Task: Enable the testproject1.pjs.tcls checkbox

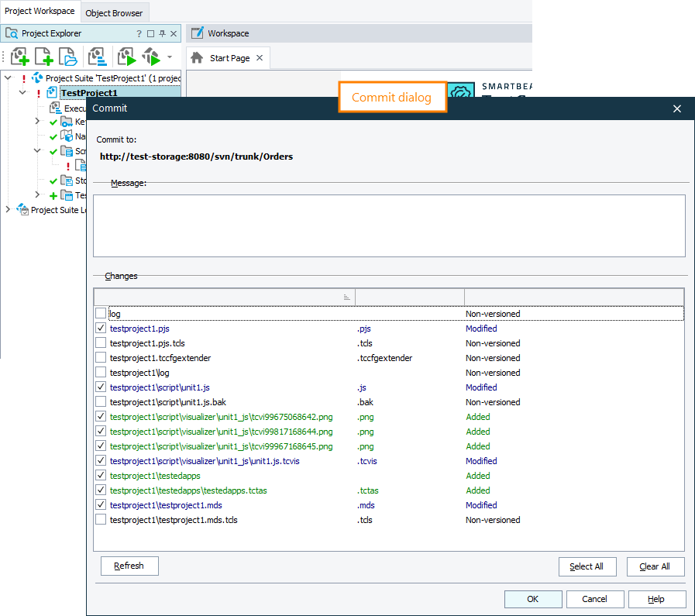Action: click(101, 342)
